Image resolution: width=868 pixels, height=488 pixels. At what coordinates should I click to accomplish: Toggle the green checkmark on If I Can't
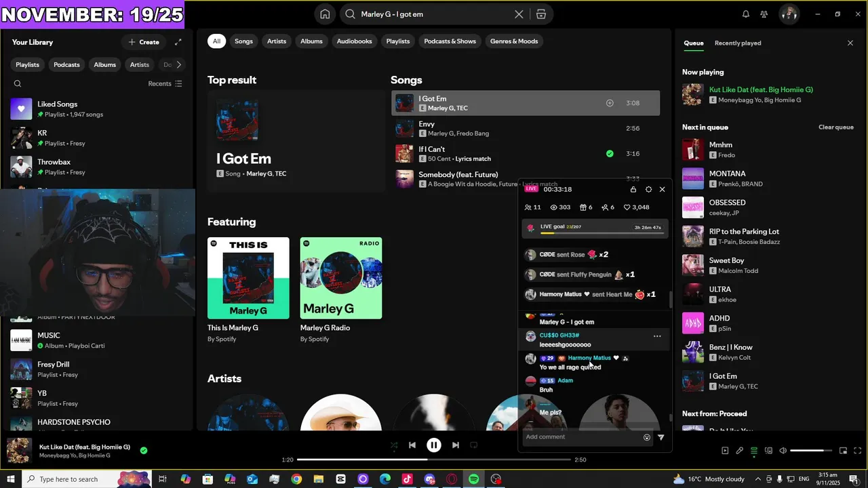(x=610, y=154)
